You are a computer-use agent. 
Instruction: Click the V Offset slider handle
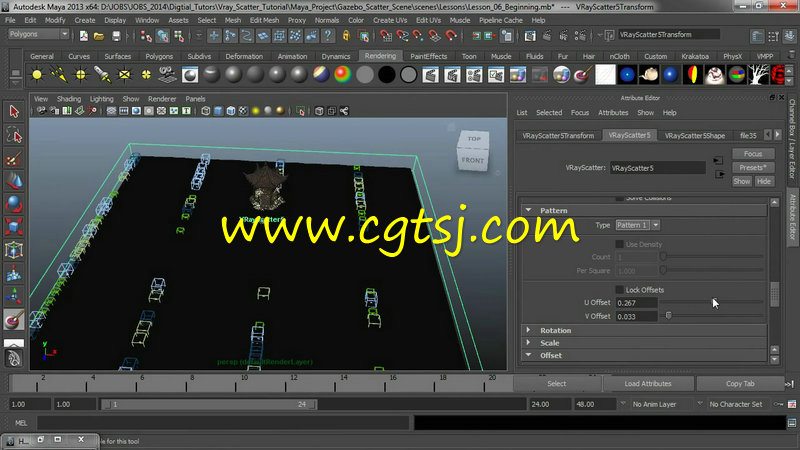click(668, 316)
